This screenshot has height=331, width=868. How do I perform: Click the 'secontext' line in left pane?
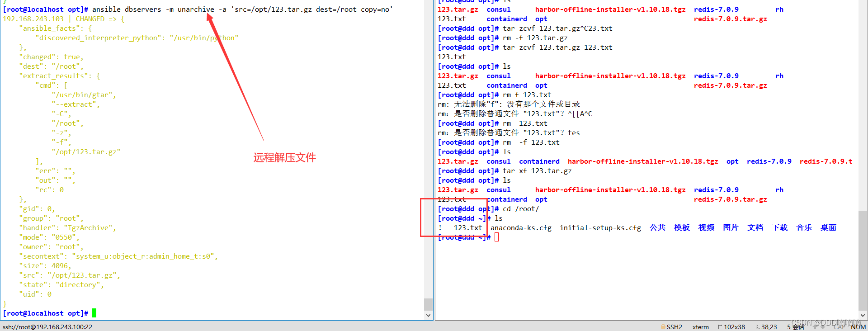(118, 256)
